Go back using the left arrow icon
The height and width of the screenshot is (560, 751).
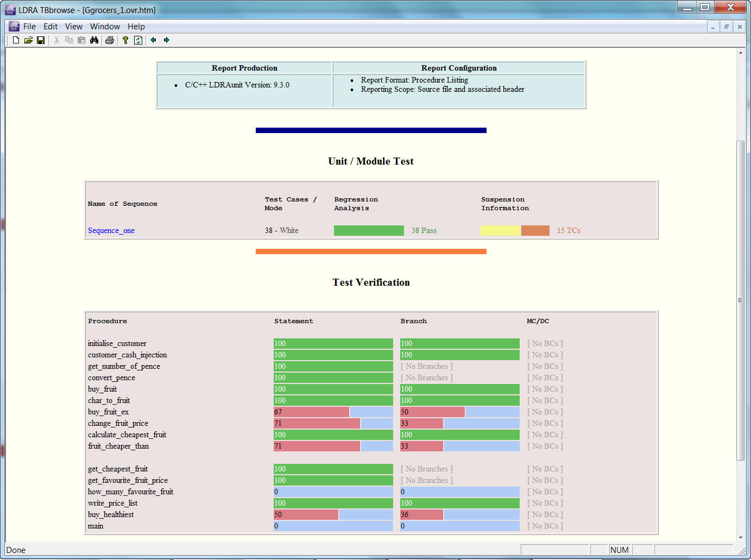(154, 40)
